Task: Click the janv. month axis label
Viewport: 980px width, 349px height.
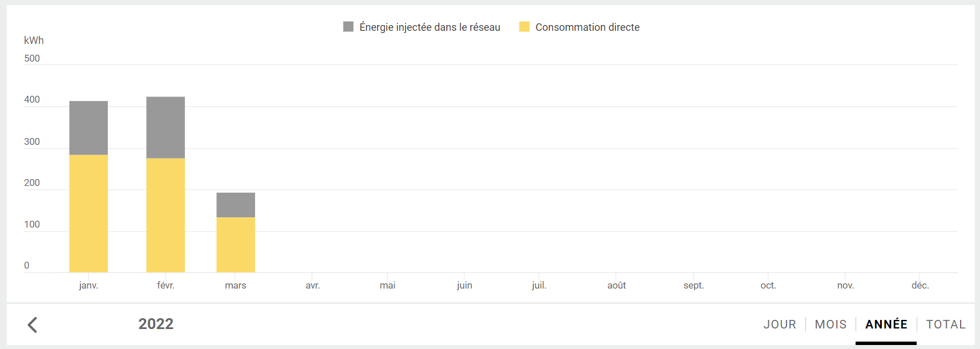Action: tap(88, 285)
